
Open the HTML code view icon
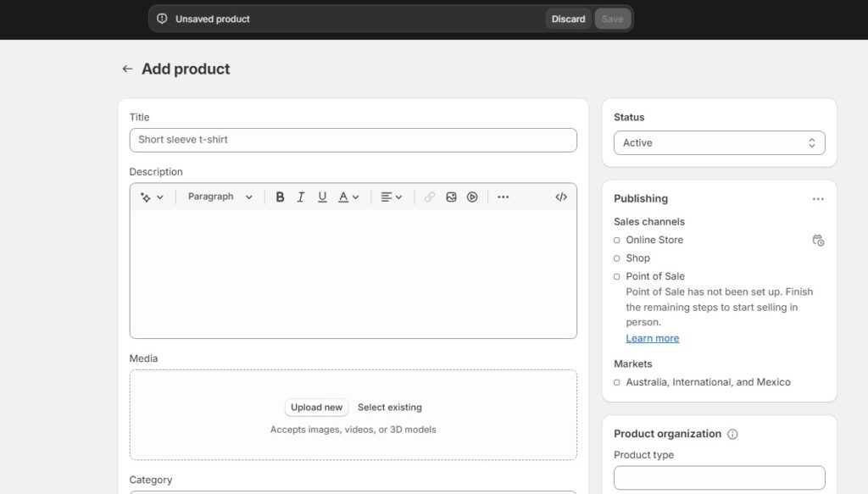(561, 197)
